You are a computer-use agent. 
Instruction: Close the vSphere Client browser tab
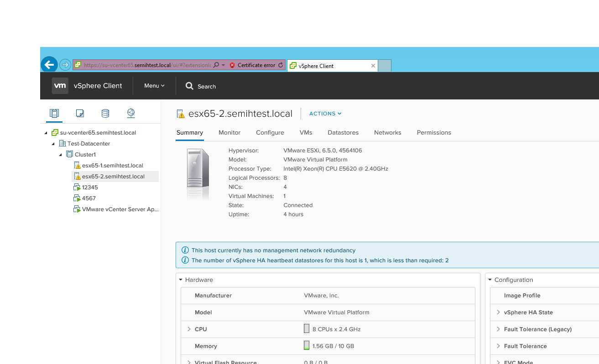click(373, 66)
